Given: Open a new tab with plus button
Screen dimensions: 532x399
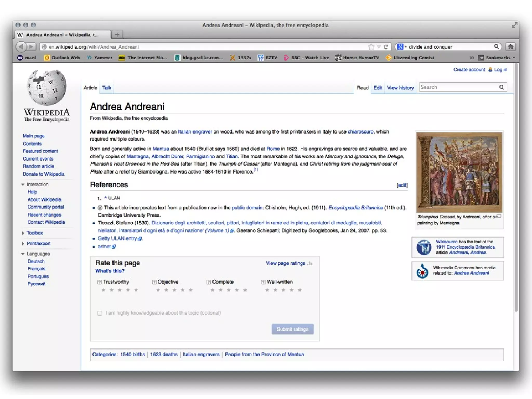Looking at the screenshot, I should pyautogui.click(x=117, y=35).
